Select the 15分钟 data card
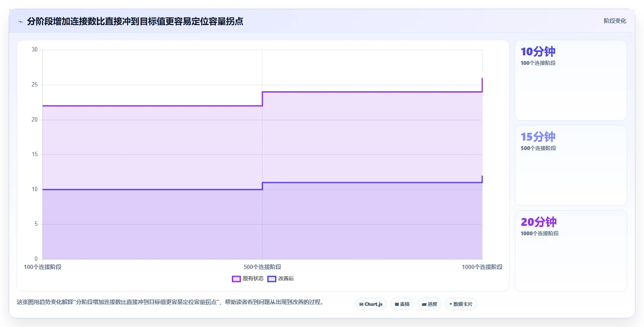Screen dimensions: 644x327 pos(570,165)
